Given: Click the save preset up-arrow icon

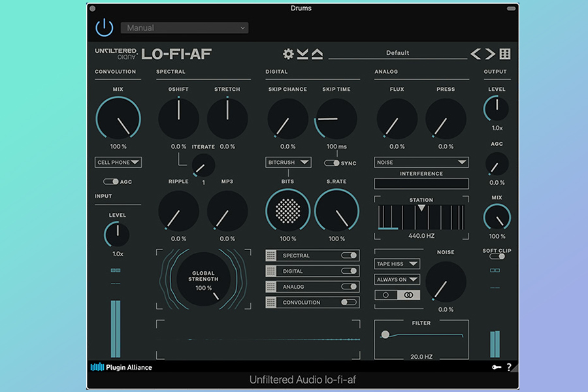Looking at the screenshot, I should click(317, 54).
